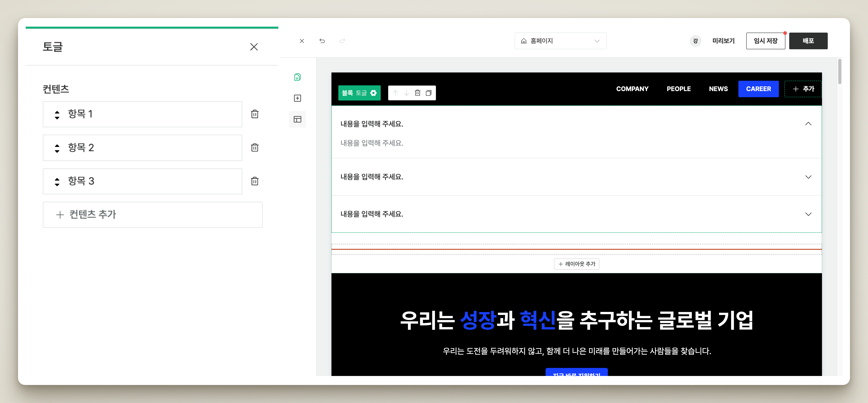Delete 항목 2 with its trash icon
868x403 pixels.
[x=255, y=148]
